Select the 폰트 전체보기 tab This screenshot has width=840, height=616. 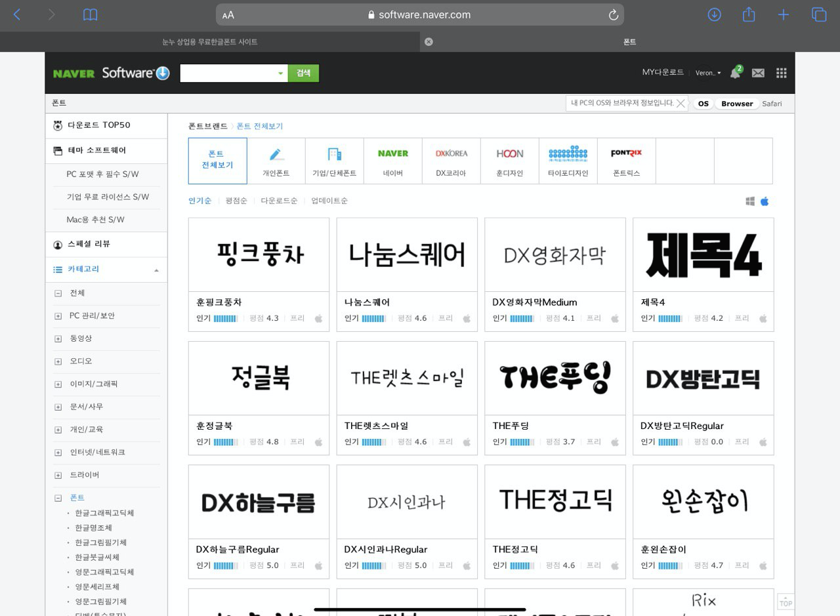pyautogui.click(x=218, y=161)
